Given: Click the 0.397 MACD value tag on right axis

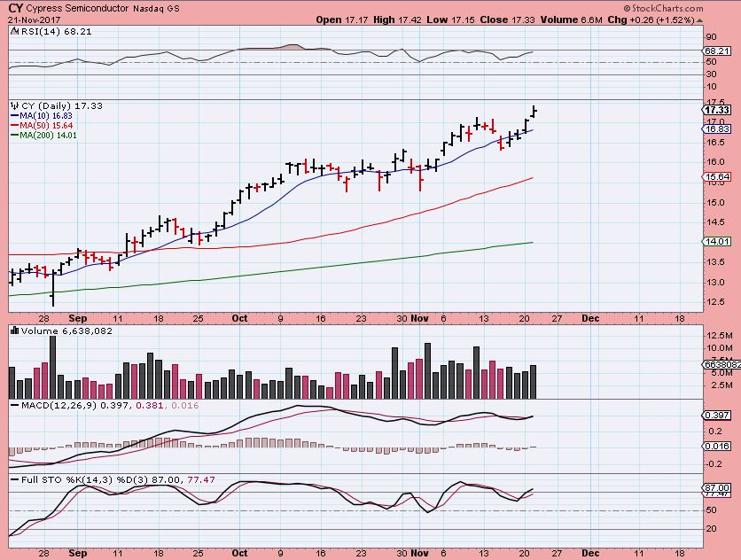Looking at the screenshot, I should point(717,415).
